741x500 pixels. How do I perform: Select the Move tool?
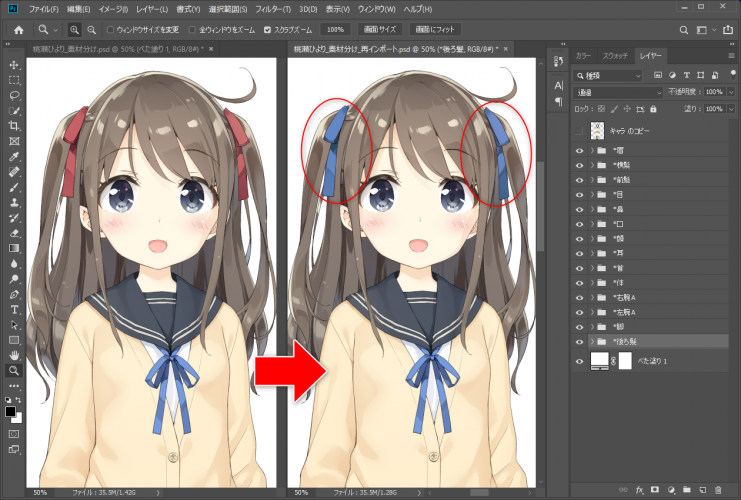pyautogui.click(x=14, y=64)
